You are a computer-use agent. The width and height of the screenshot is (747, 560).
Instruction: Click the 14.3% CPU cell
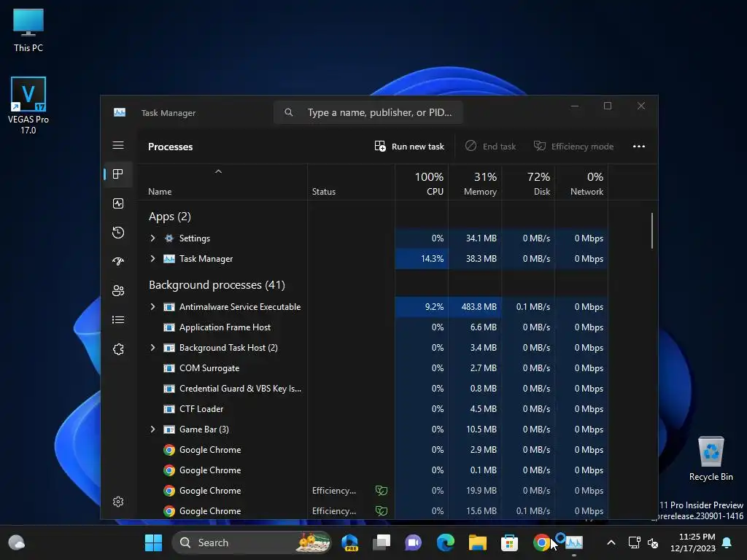422,259
